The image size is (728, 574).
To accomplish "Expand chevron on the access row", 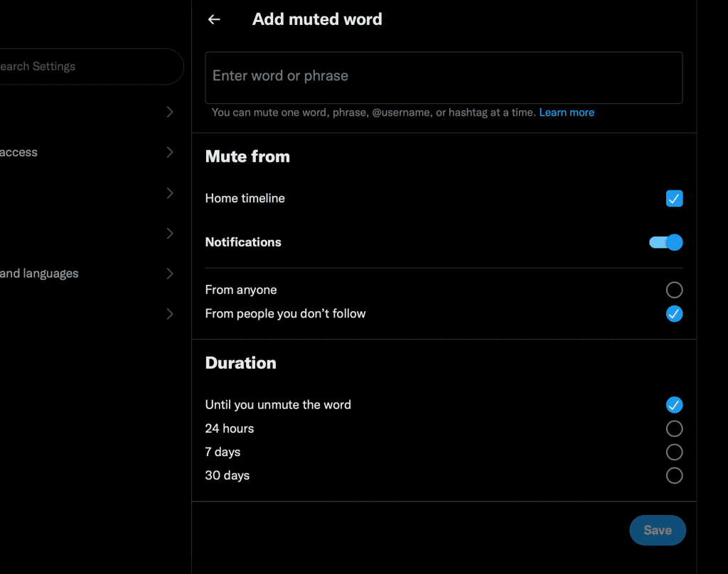I will [x=170, y=152].
